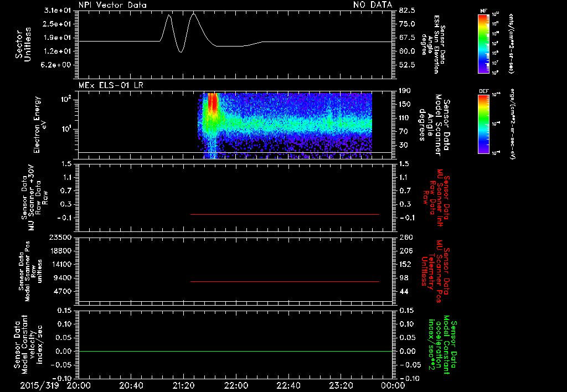The image size is (567, 392).
Task: Click the 2015/319 20:00 start date label
Action: (55, 385)
